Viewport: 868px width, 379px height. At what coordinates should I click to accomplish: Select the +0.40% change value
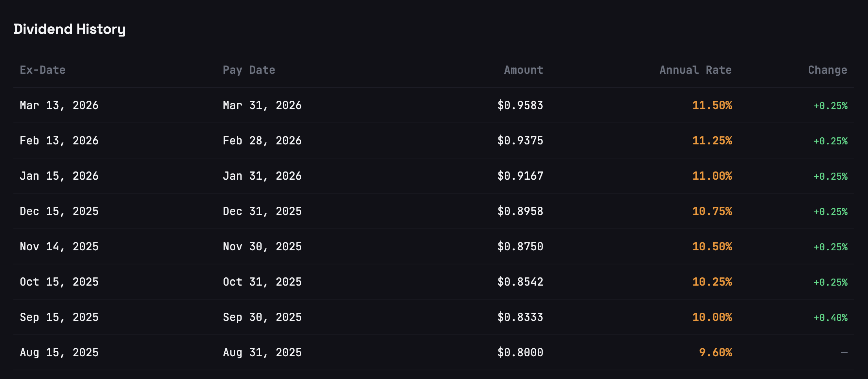pos(830,317)
